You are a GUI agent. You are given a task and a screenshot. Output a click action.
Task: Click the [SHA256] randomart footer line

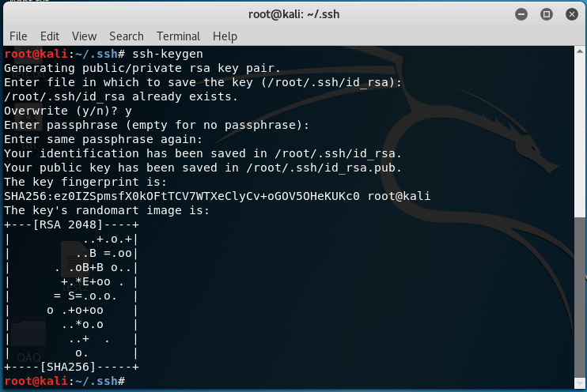[71, 367]
